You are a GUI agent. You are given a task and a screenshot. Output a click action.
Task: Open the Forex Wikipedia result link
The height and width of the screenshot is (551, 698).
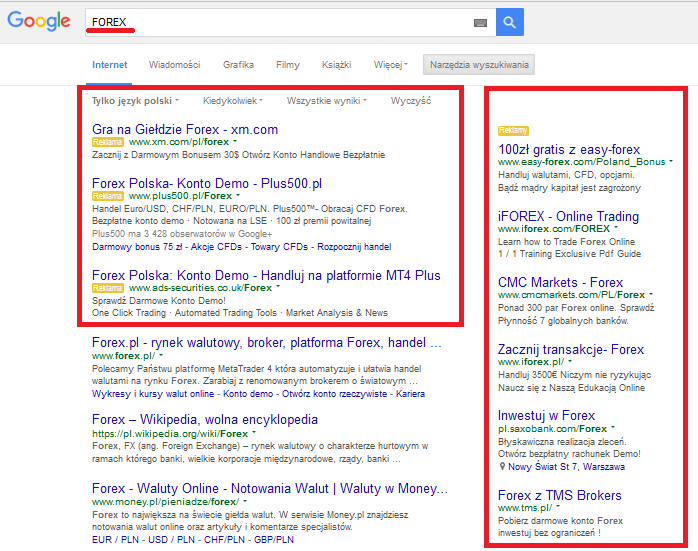(204, 419)
